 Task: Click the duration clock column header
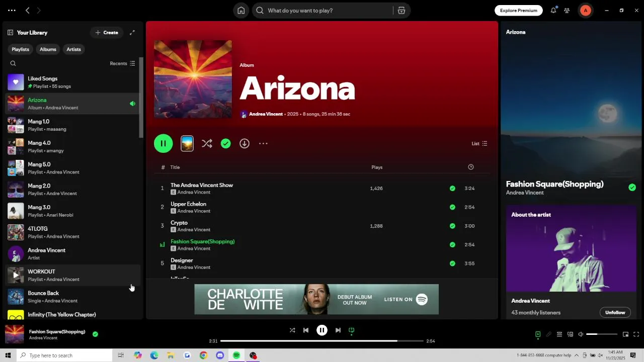[471, 167]
